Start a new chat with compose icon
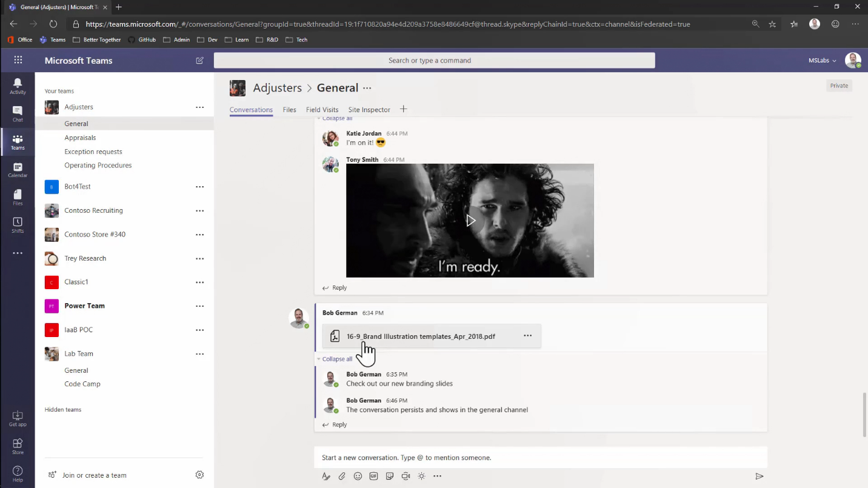Screen dimensions: 868x488 tap(200, 61)
